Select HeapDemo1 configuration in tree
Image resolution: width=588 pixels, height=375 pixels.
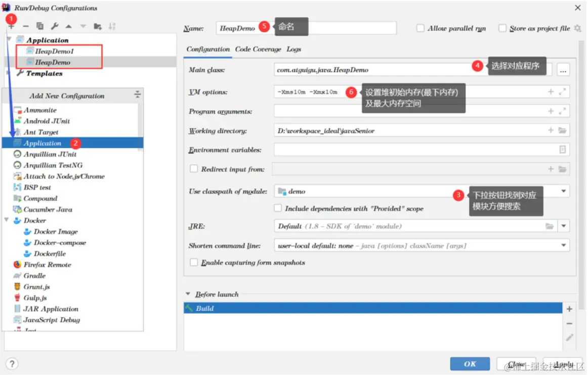(x=54, y=51)
